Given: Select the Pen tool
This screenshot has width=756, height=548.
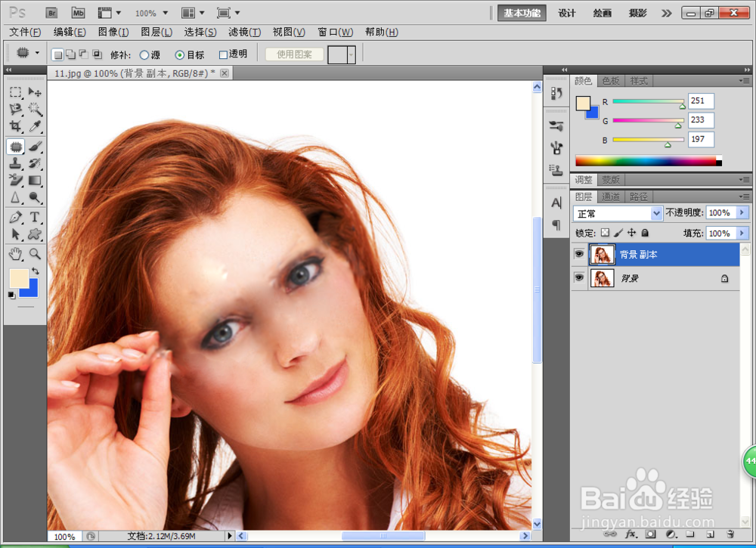Looking at the screenshot, I should [15, 218].
